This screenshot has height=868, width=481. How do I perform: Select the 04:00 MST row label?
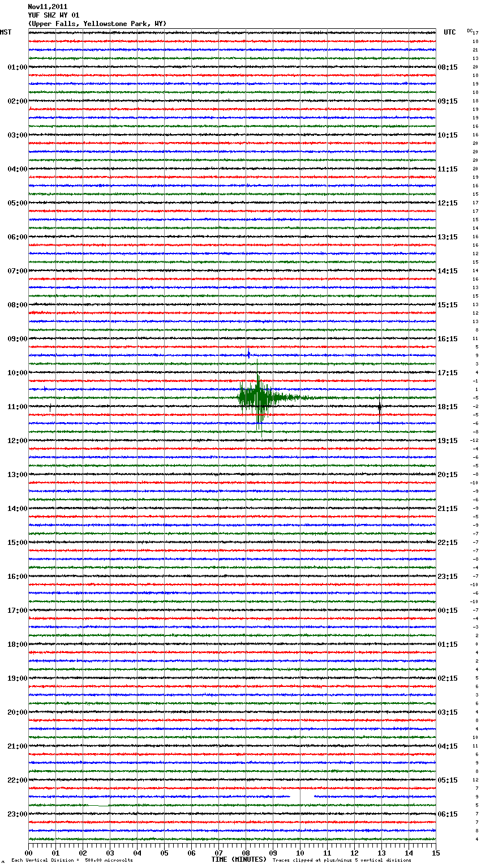pyautogui.click(x=18, y=169)
